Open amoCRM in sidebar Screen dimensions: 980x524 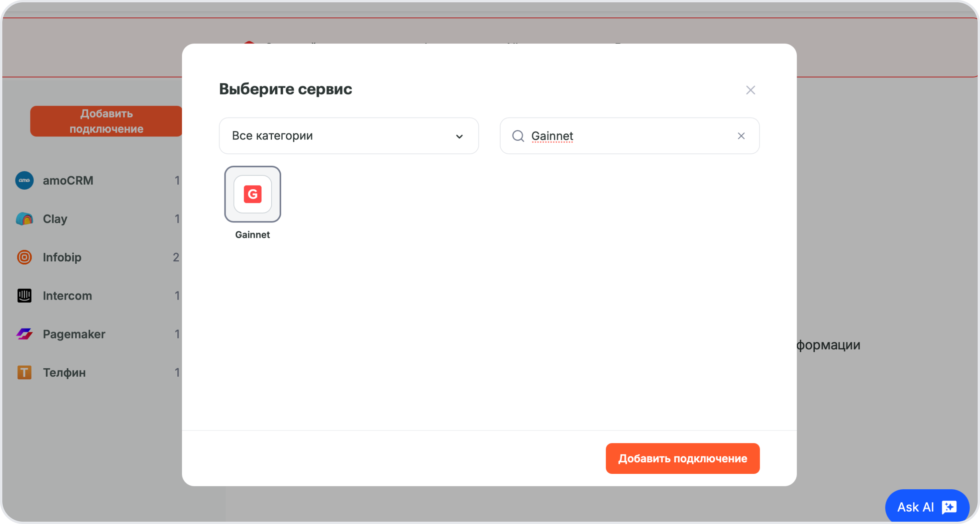point(98,180)
